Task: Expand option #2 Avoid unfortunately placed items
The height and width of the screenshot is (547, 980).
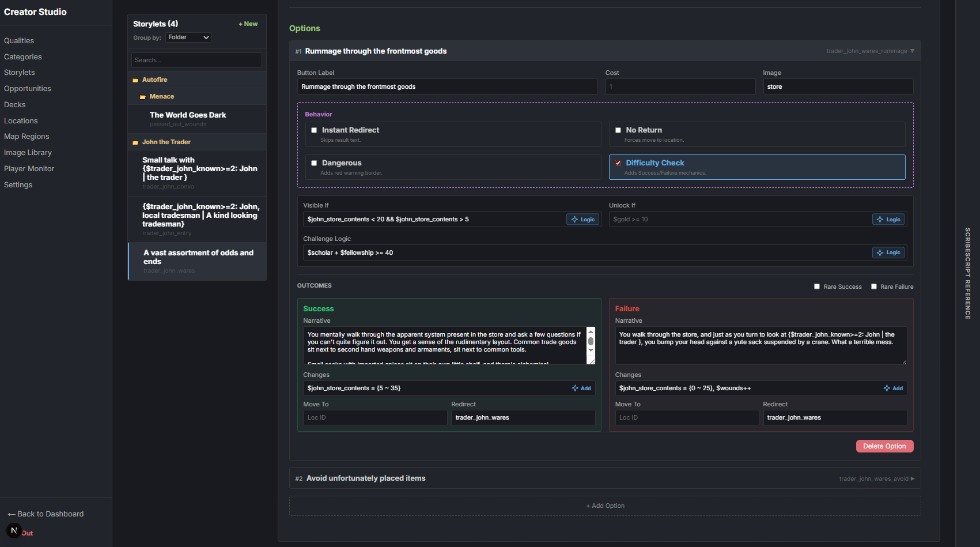Action: [x=912, y=478]
